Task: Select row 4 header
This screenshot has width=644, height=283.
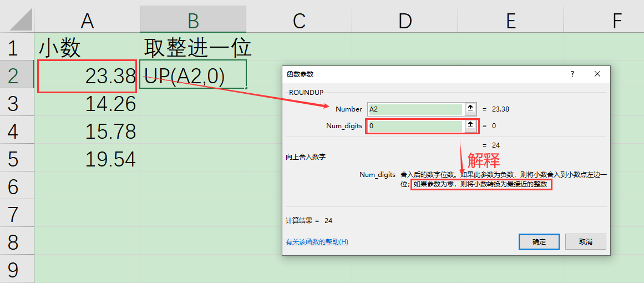Action: pyautogui.click(x=17, y=130)
